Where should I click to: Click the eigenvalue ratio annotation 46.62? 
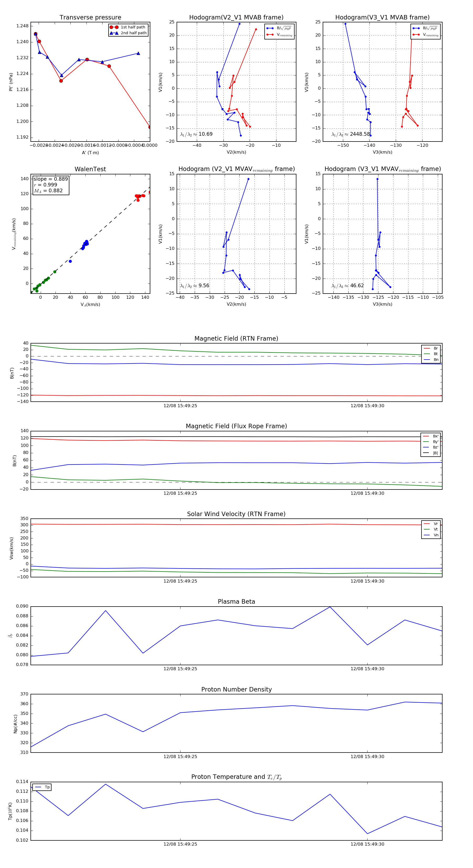(x=348, y=286)
